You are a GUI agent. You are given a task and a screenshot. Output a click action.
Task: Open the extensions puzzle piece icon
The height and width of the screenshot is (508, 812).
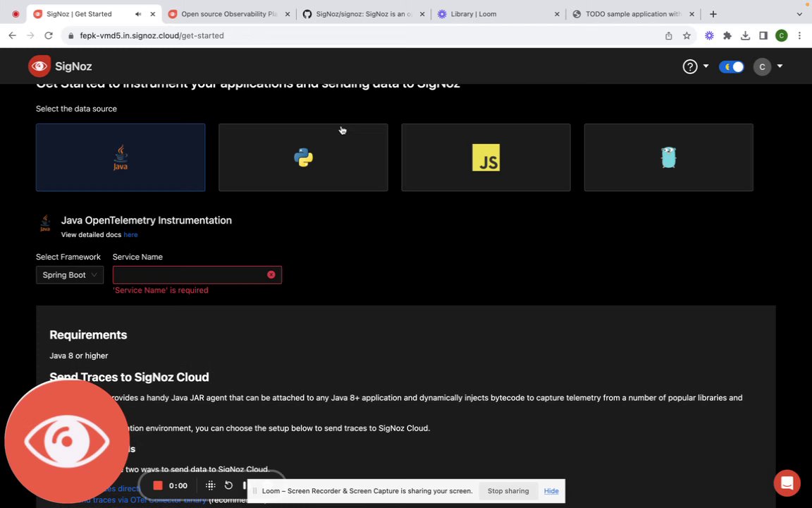[727, 36]
